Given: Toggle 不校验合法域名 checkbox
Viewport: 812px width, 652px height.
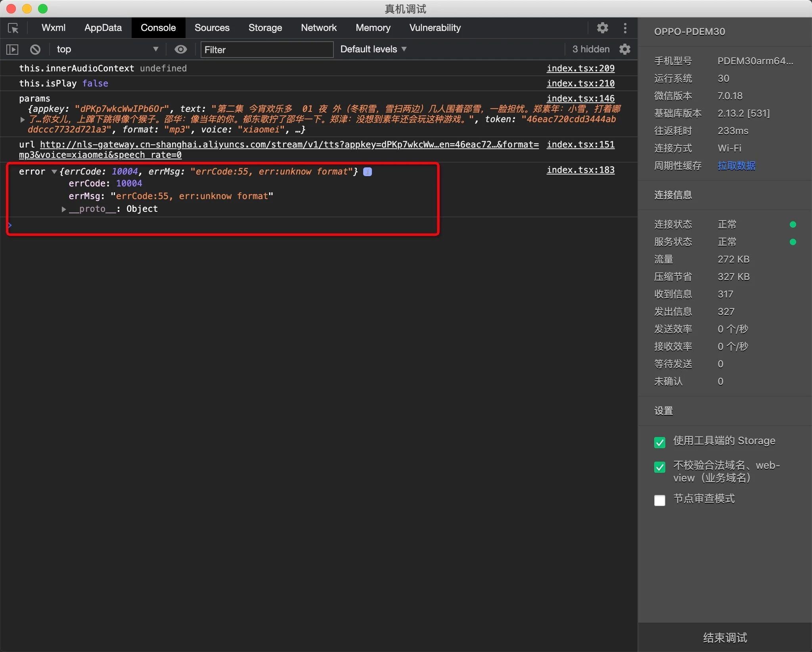Looking at the screenshot, I should click(x=660, y=467).
